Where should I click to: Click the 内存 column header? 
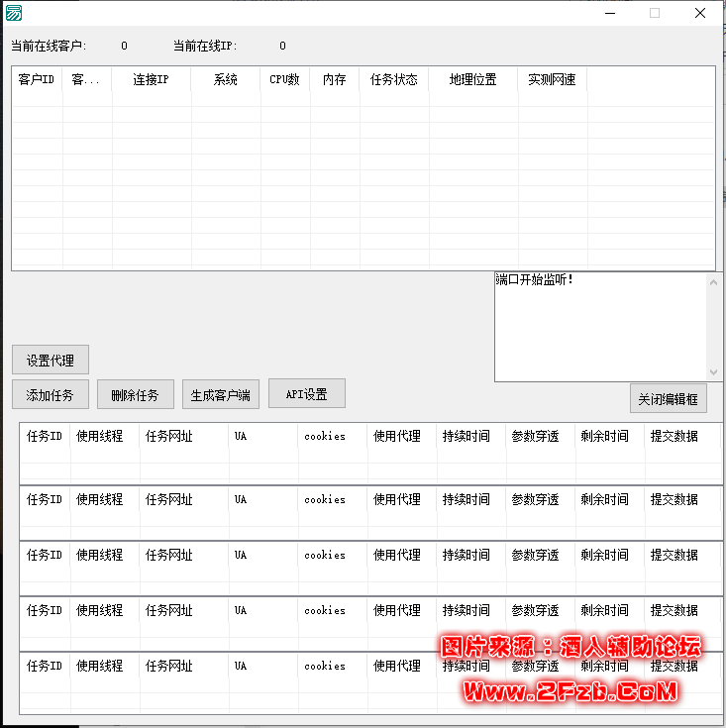335,80
